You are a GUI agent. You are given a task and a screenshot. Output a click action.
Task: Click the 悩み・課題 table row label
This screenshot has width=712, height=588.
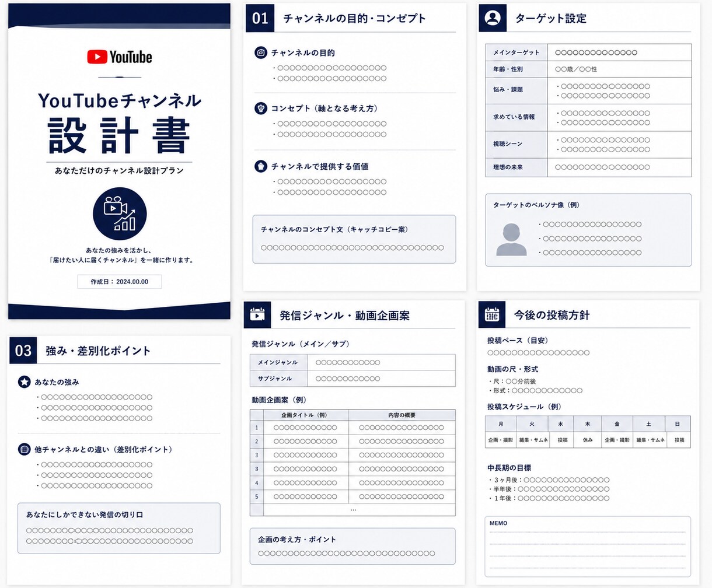pos(516,90)
